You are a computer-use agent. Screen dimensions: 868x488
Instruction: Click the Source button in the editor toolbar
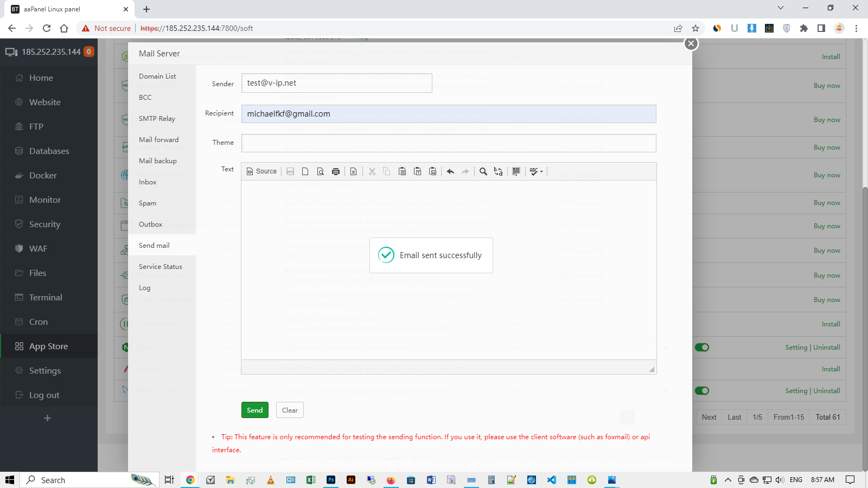pyautogui.click(x=261, y=171)
